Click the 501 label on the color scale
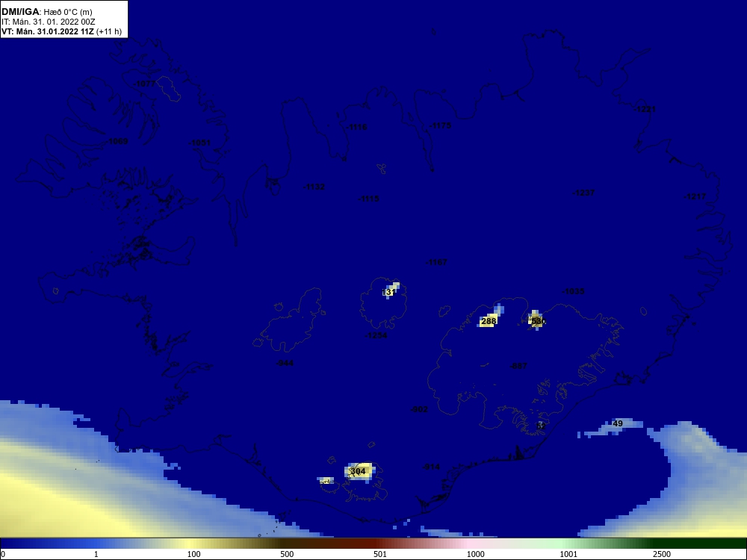This screenshot has width=747, height=560. pyautogui.click(x=380, y=554)
